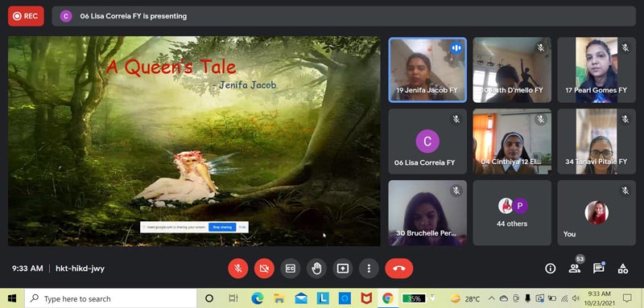
Task: Open meeting details info icon
Action: pos(550,269)
